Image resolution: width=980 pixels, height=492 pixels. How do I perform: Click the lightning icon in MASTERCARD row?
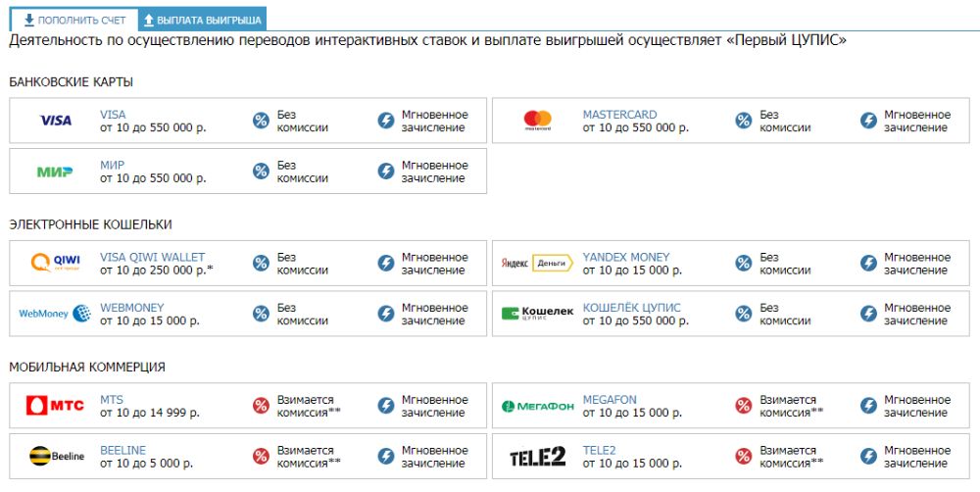[868, 121]
